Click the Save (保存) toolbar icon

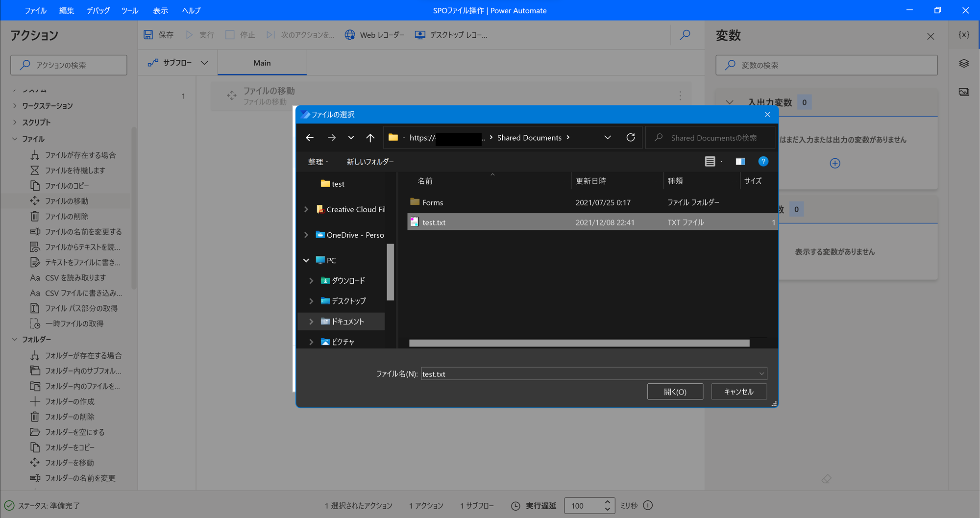[x=148, y=35]
